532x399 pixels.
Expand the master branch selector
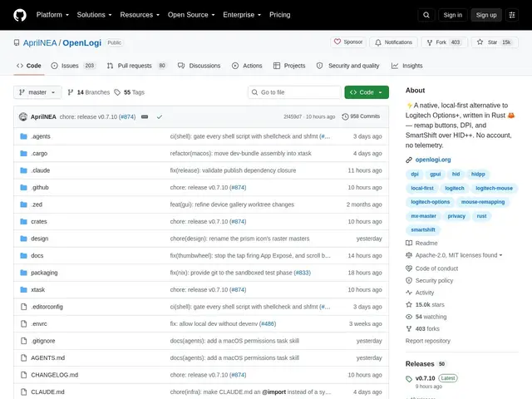(37, 92)
